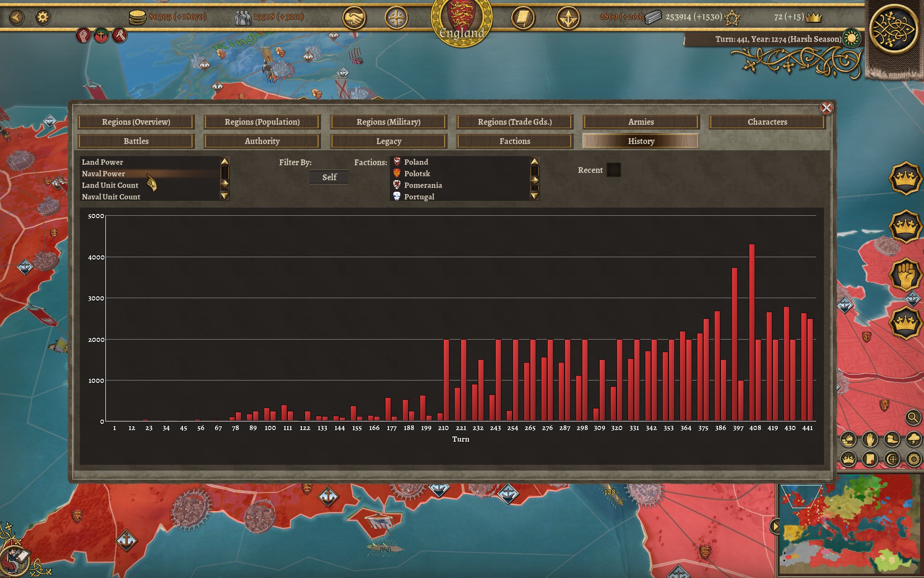Select Naval Power statistic
Viewport: 924px width, 578px height.
[x=150, y=173]
